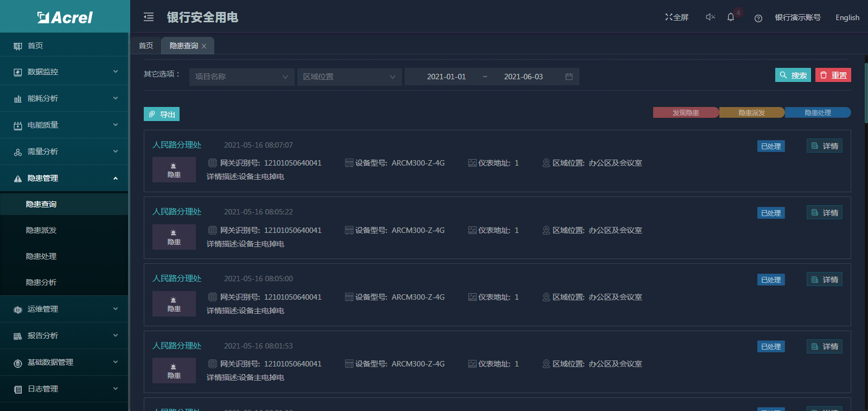Open 详情 for the 08:05:00 record
The height and width of the screenshot is (411, 868).
tap(825, 279)
